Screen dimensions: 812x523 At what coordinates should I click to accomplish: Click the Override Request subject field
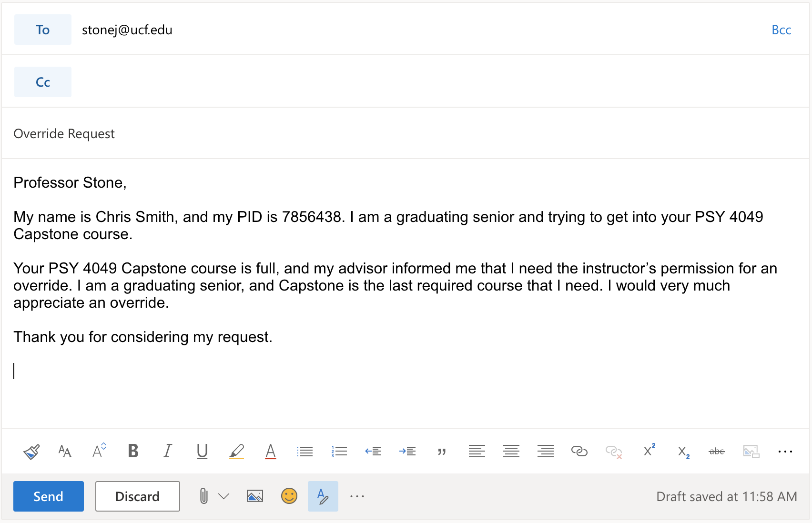point(406,133)
